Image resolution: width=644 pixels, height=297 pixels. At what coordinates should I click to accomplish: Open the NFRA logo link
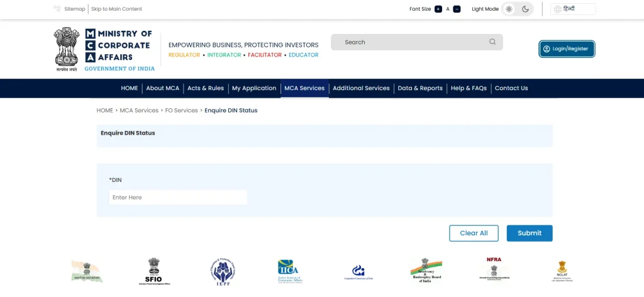coord(494,269)
